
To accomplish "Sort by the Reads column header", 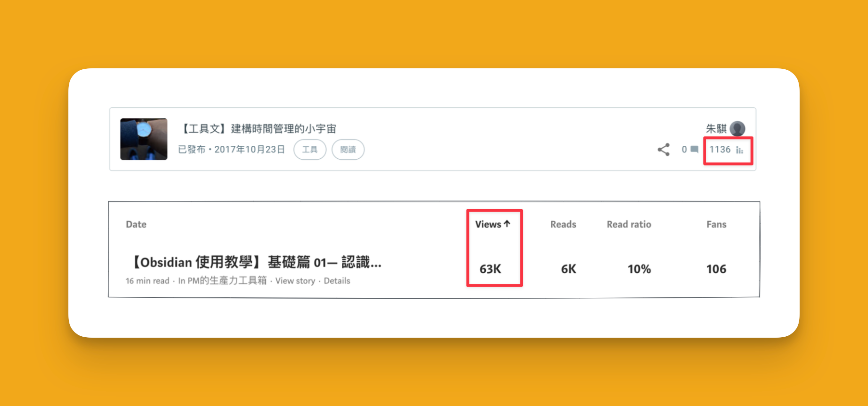I will coord(563,224).
